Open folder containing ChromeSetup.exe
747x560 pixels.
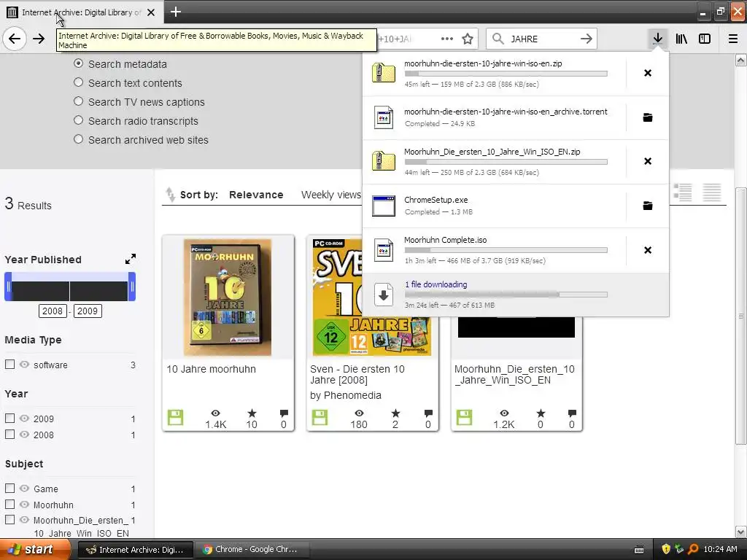click(x=648, y=206)
